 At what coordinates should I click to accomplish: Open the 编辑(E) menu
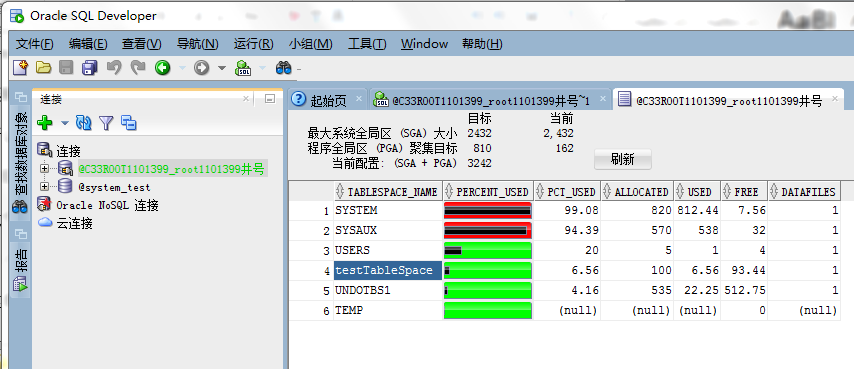(88, 44)
